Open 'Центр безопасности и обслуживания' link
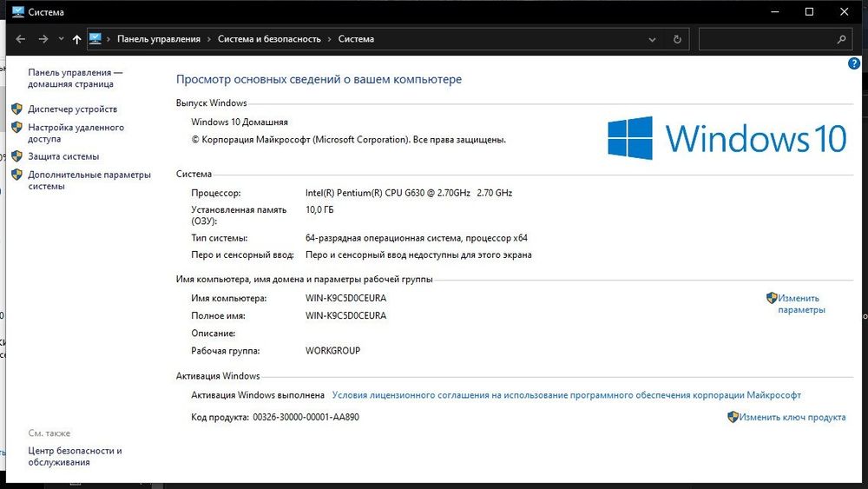 [75, 456]
